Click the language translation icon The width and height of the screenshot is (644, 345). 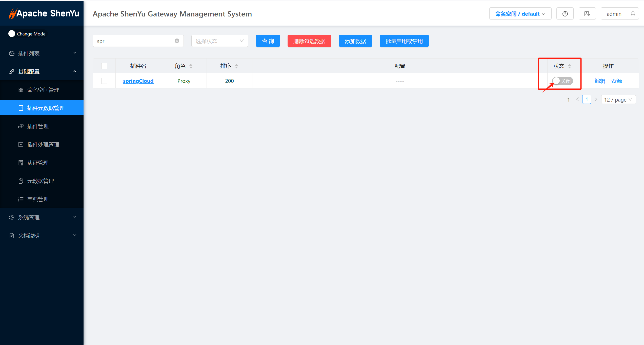click(x=587, y=14)
